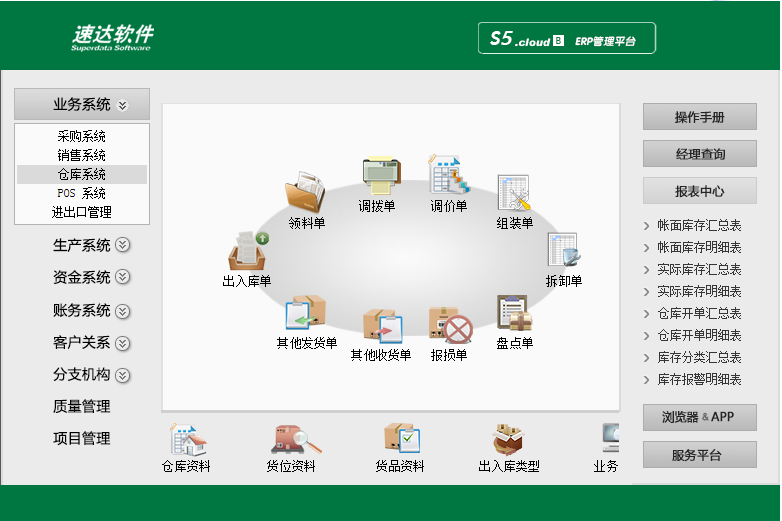Click the 操作手册 button
The height and width of the screenshot is (521, 782).
click(700, 117)
